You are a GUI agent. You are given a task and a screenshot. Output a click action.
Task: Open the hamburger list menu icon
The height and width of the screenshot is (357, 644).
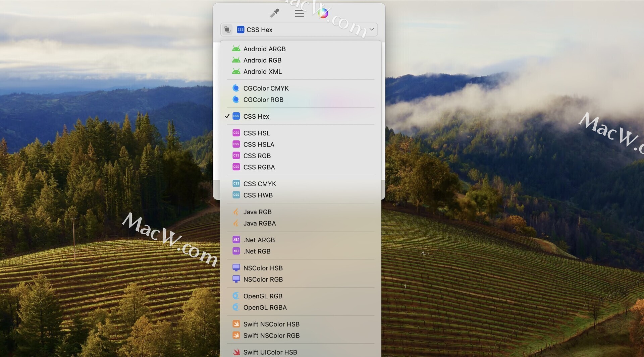coord(299,13)
